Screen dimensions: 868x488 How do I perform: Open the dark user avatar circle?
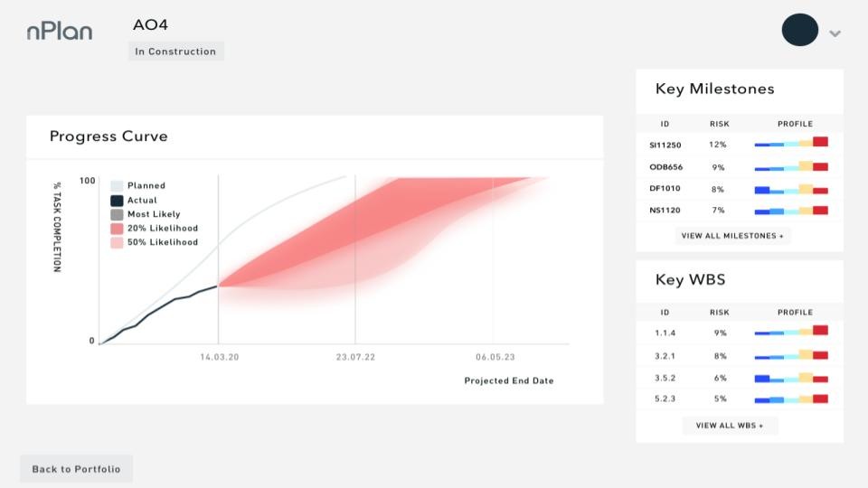800,30
